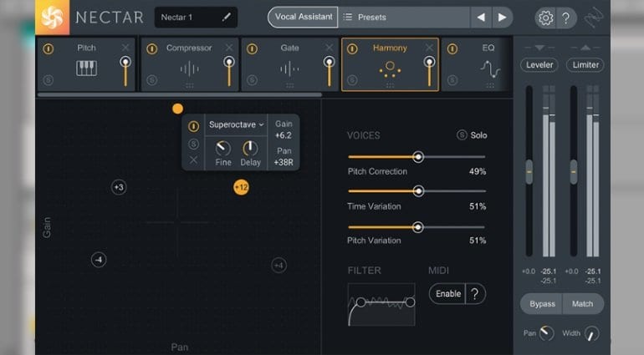Remove the Pitch module
This screenshot has height=355, width=644.
coord(125,48)
